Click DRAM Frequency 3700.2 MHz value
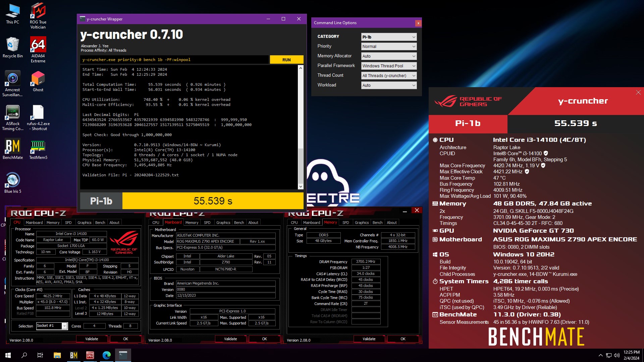The height and width of the screenshot is (362, 644). coord(366,261)
